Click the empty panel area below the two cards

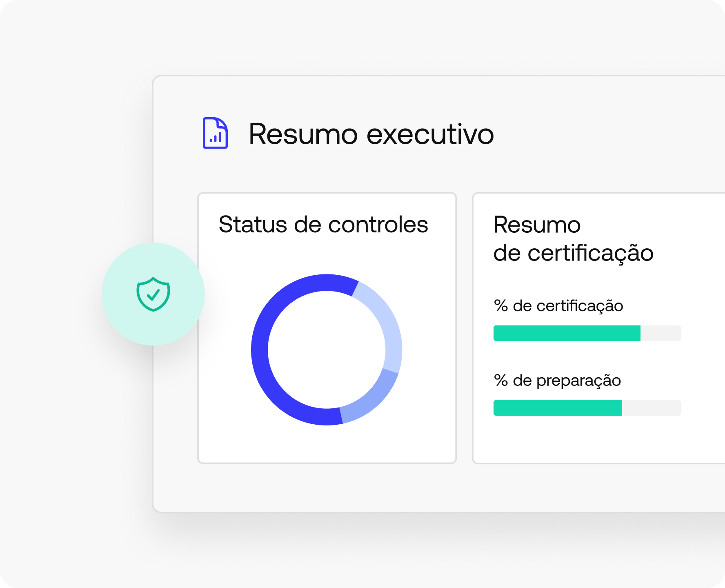coord(408,488)
